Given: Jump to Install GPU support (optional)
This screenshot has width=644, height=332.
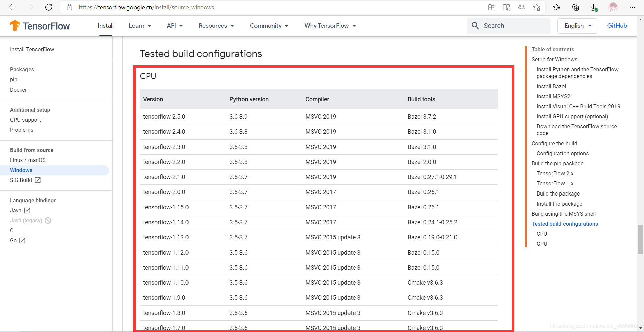Looking at the screenshot, I should 572,117.
